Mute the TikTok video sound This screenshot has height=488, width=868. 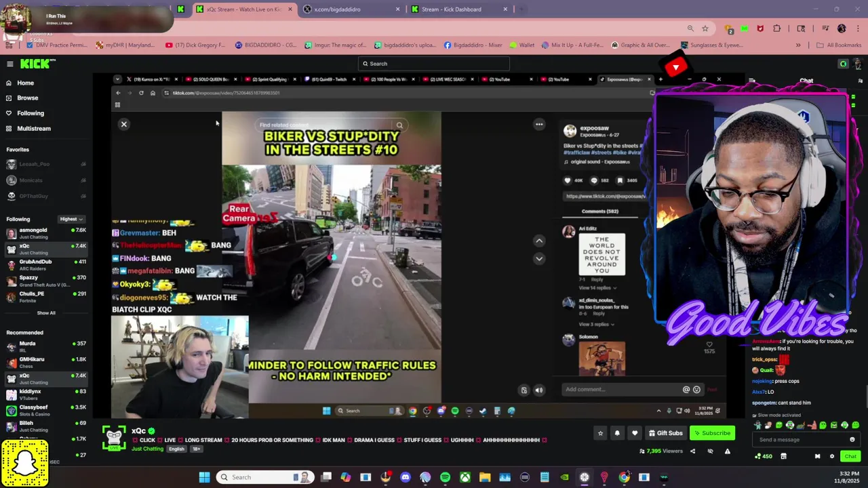pos(539,390)
